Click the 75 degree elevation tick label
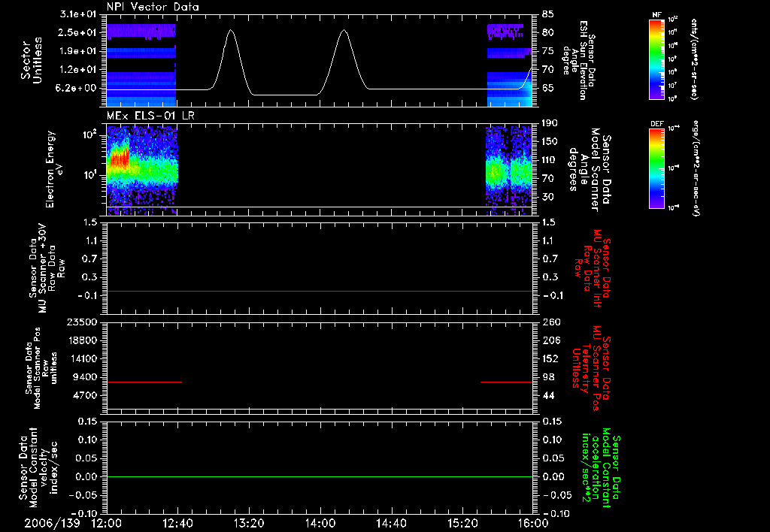Image resolution: width=770 pixels, height=532 pixels. tap(548, 51)
